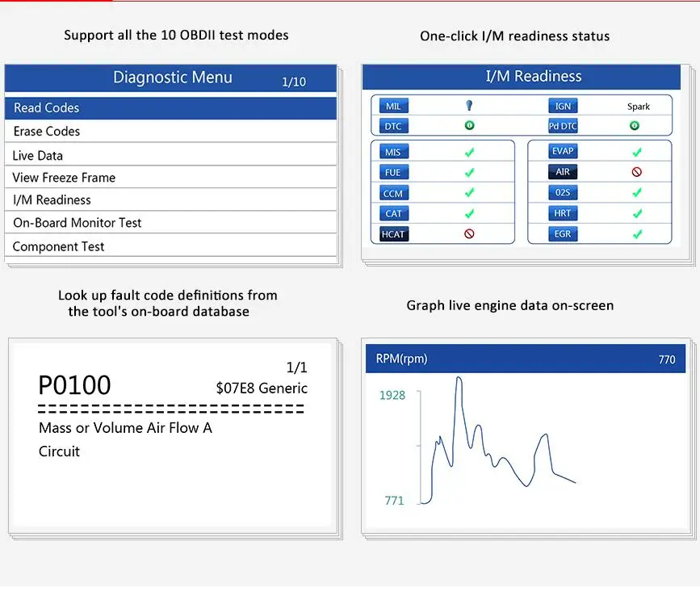
Task: Click the RPM graph line plot
Action: (x=498, y=441)
